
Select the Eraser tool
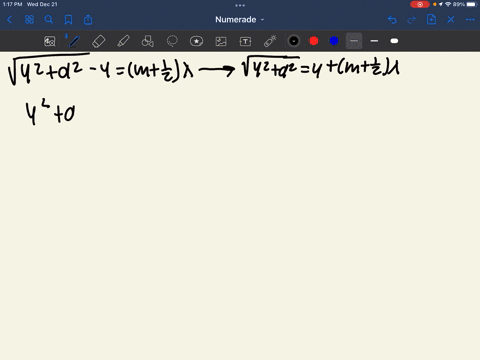pos(99,41)
